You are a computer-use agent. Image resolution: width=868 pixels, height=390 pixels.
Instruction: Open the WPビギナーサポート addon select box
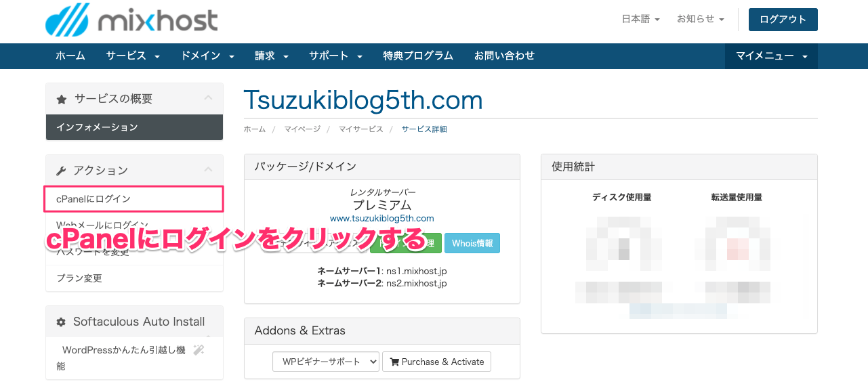coord(326,362)
